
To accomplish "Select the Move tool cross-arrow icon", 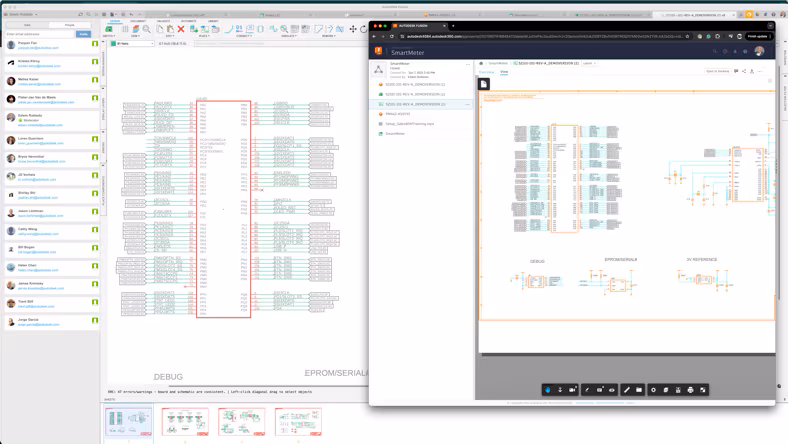I will 353,29.
